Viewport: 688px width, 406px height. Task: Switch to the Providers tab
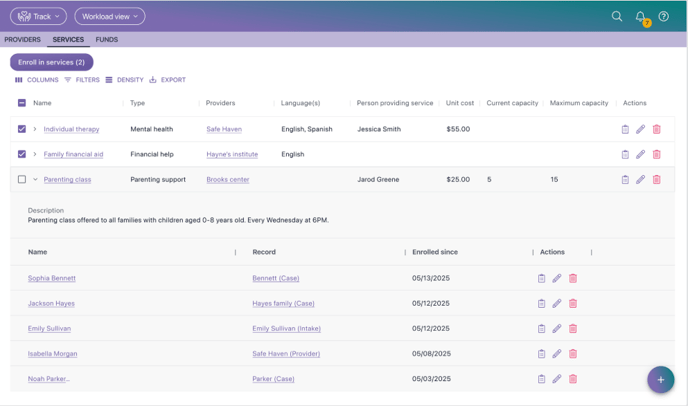pyautogui.click(x=22, y=40)
